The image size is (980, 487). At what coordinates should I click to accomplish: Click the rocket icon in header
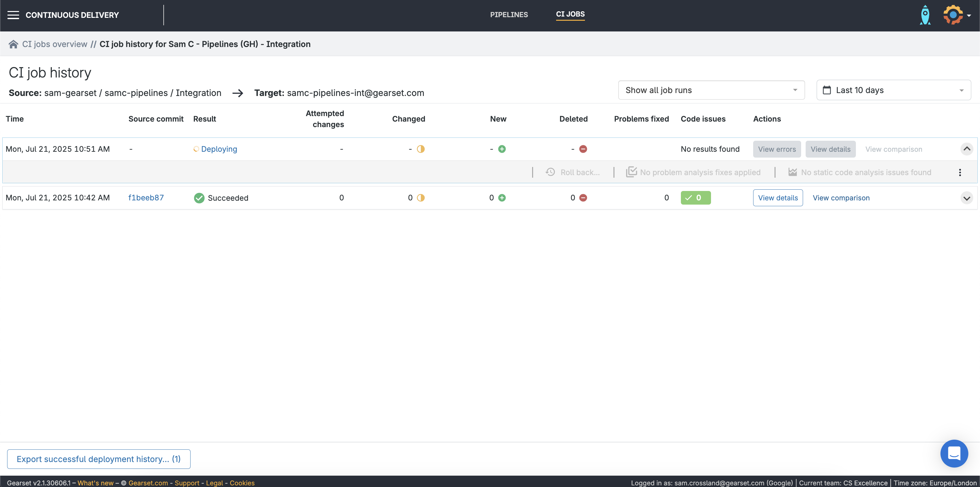[925, 15]
